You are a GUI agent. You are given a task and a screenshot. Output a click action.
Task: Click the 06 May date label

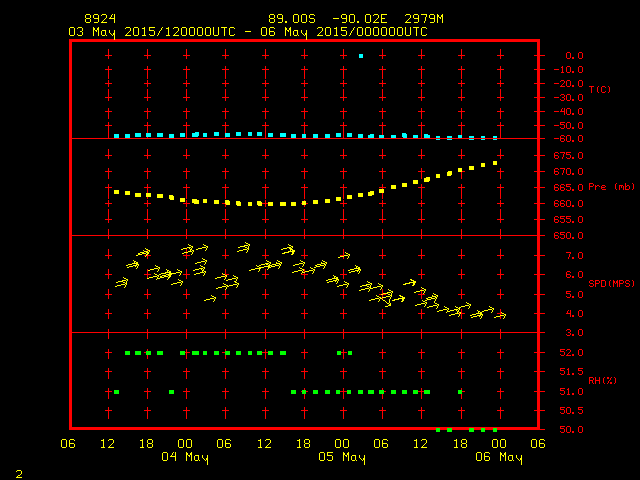coord(498,457)
